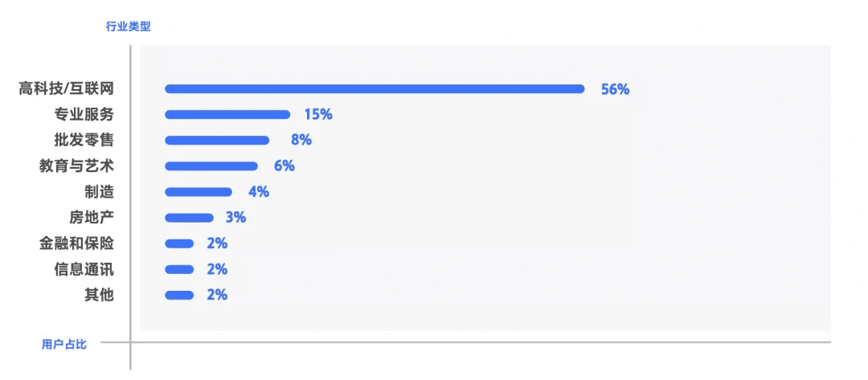This screenshot has width=868, height=380.
Task: Click the 56% value label
Action: pyautogui.click(x=615, y=90)
